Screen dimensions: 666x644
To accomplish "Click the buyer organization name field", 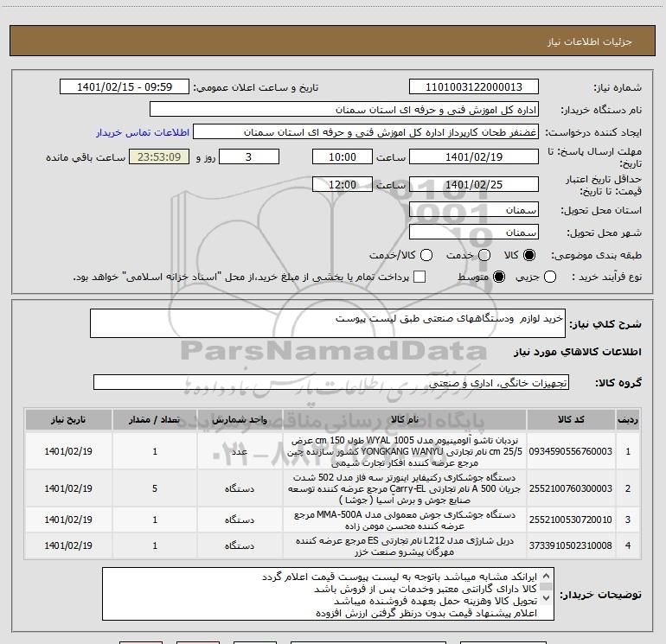I will [x=344, y=110].
